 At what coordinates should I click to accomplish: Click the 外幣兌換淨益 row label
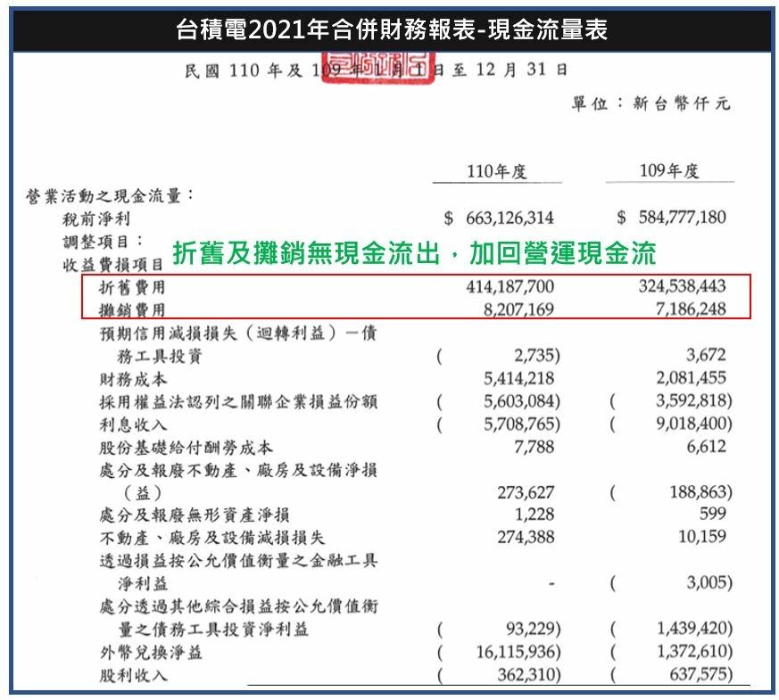(x=151, y=653)
